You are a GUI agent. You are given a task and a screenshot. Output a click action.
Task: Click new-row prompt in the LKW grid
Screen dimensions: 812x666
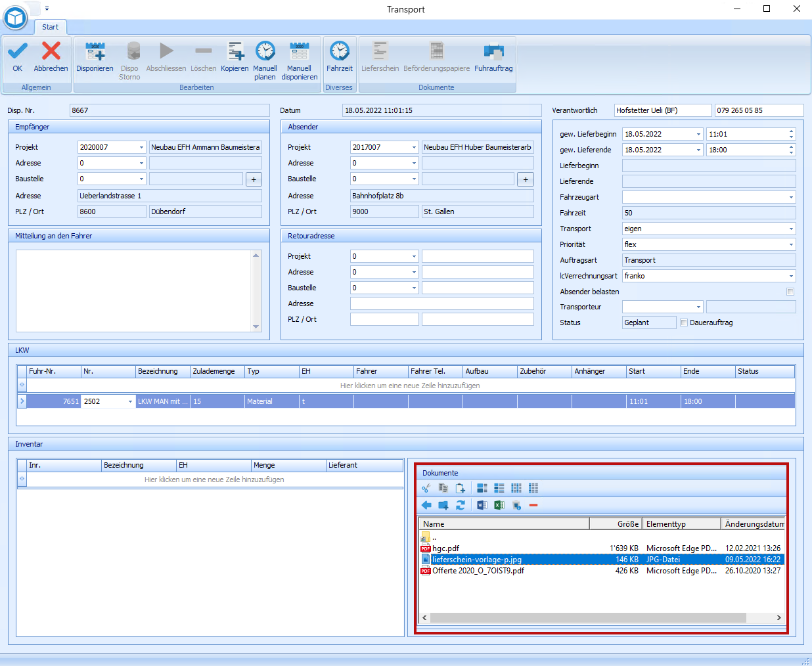coord(410,386)
